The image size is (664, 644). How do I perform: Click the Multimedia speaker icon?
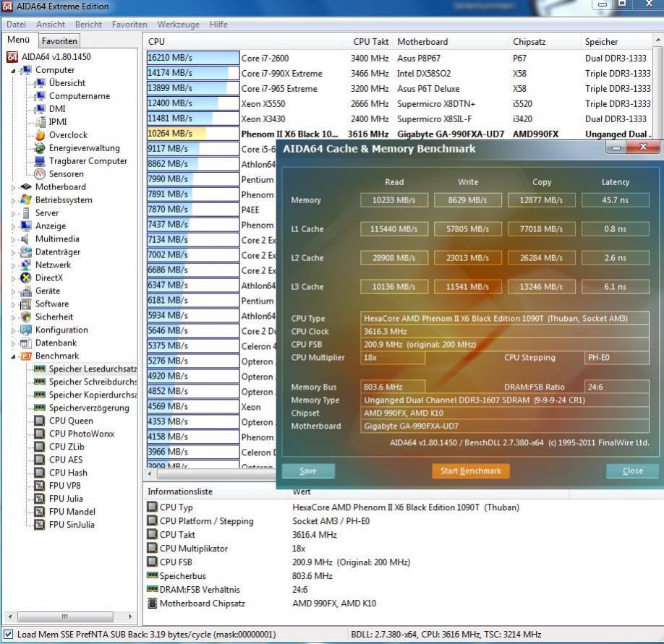[26, 239]
